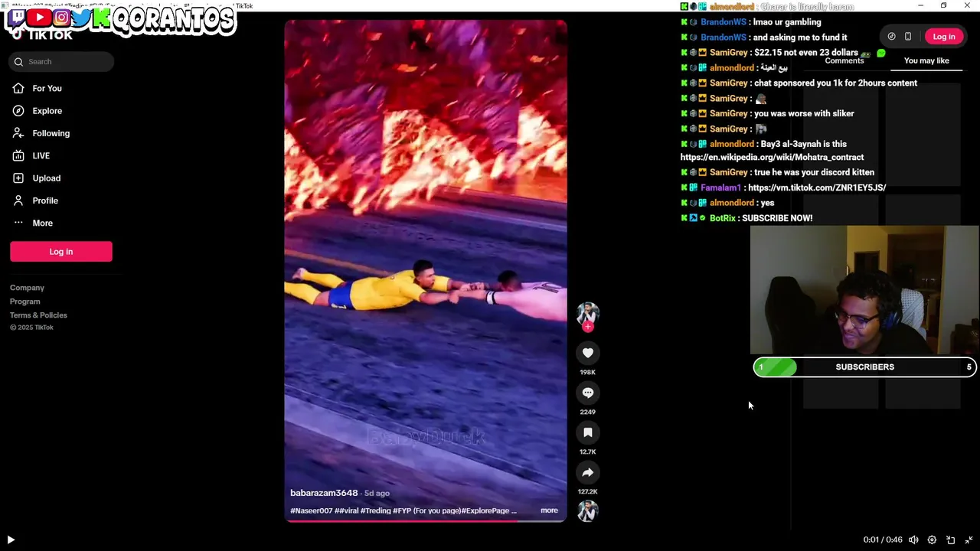The height and width of the screenshot is (551, 980).
Task: Open sound disc thumbnail below share
Action: coord(587,510)
